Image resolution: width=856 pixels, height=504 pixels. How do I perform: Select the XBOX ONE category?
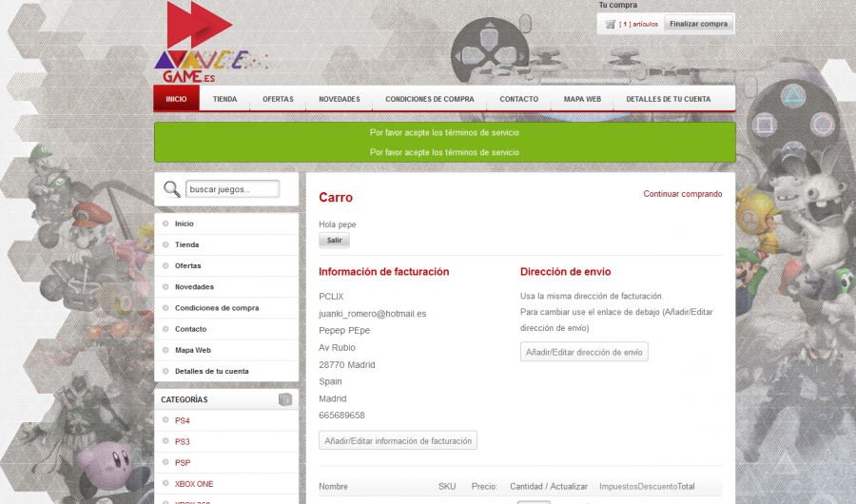click(194, 484)
